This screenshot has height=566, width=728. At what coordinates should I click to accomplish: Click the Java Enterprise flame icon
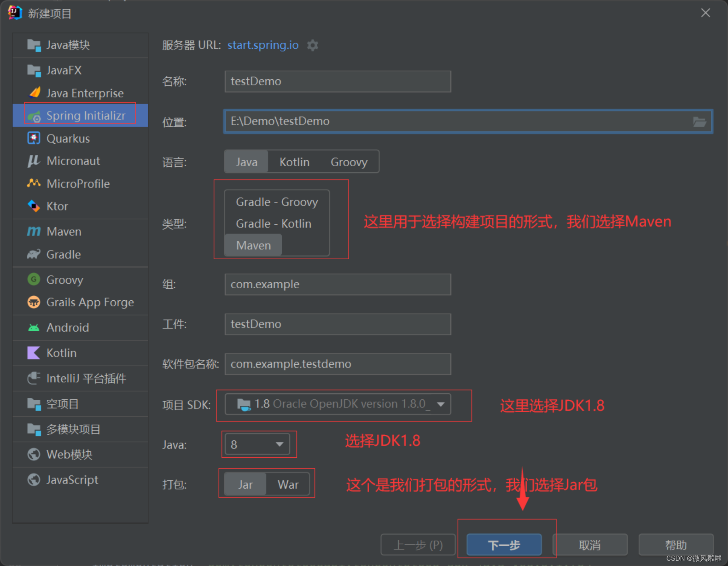coord(35,93)
